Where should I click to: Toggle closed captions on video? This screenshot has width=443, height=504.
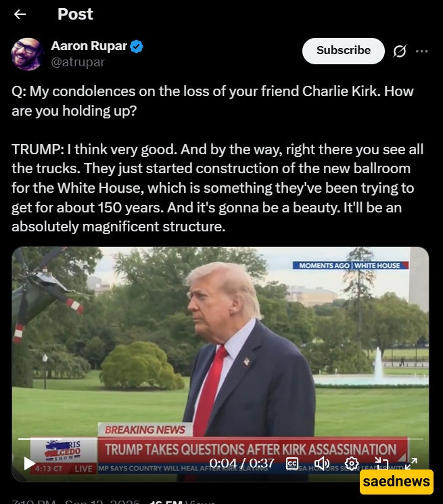tap(292, 463)
